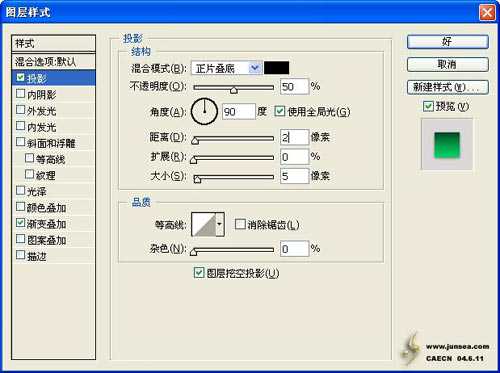Select 混合选项:默认 in the list
Viewport: 500px width, 373px height.
tap(53, 61)
